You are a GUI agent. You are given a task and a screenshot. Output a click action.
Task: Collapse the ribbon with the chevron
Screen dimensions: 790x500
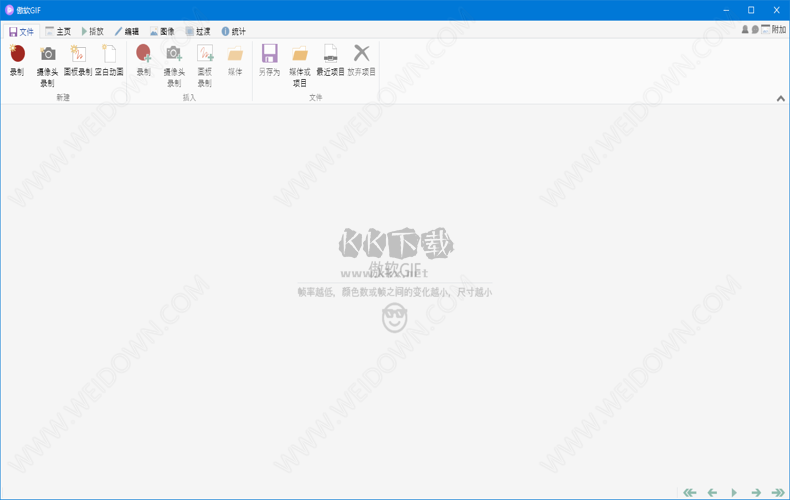[780, 98]
